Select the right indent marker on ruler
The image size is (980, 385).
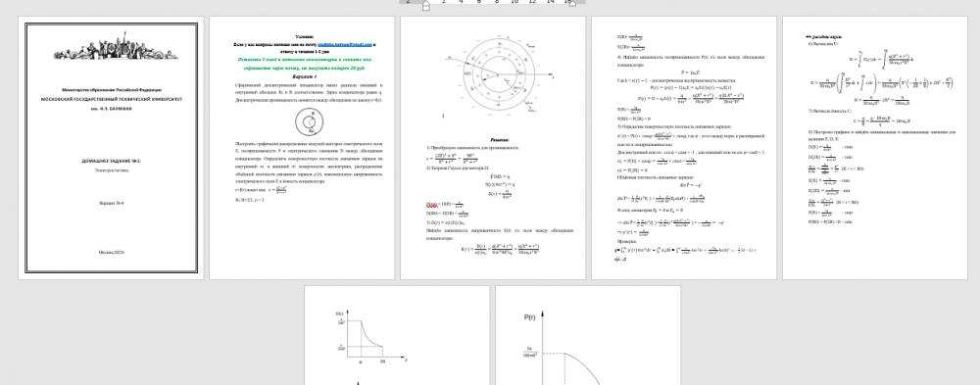click(x=572, y=3)
